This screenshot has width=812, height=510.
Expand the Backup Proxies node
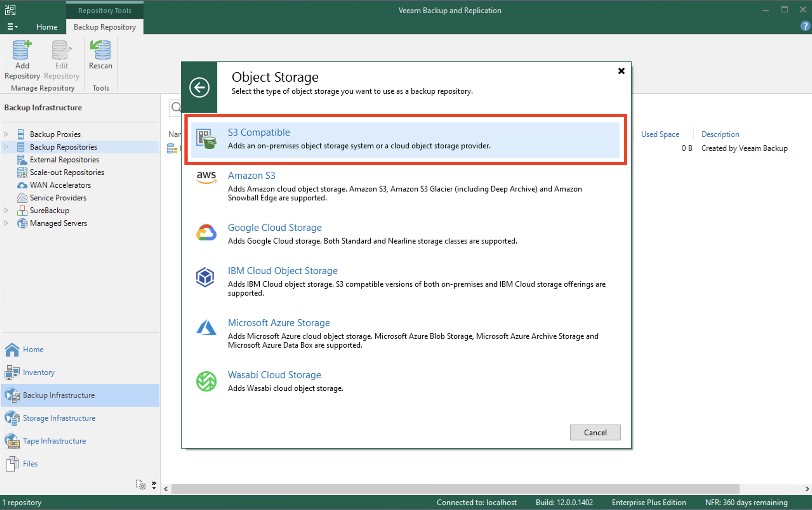[6, 134]
